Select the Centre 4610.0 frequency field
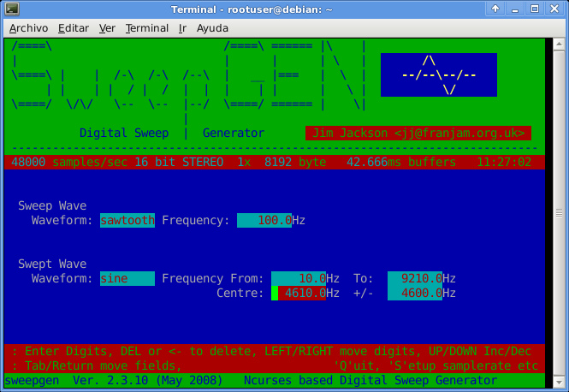Viewport: 569px width, 392px height. point(299,293)
